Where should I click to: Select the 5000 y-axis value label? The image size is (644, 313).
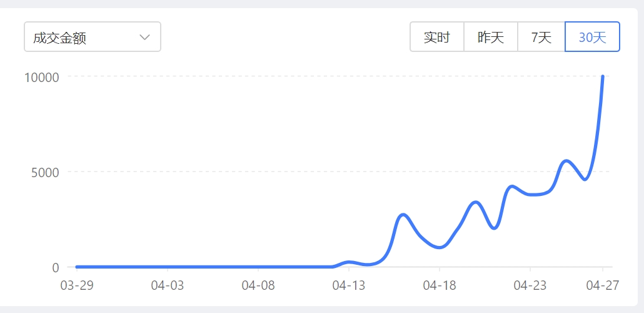(x=45, y=172)
